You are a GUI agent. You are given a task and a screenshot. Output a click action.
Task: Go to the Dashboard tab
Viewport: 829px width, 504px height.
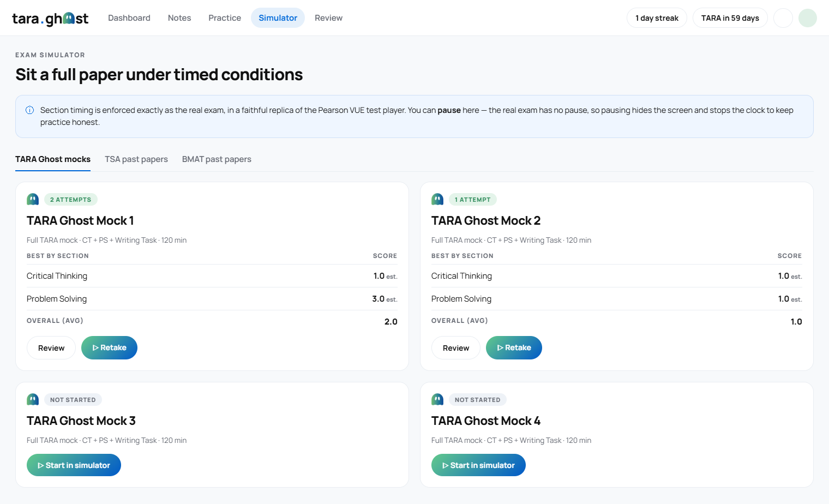tap(129, 18)
